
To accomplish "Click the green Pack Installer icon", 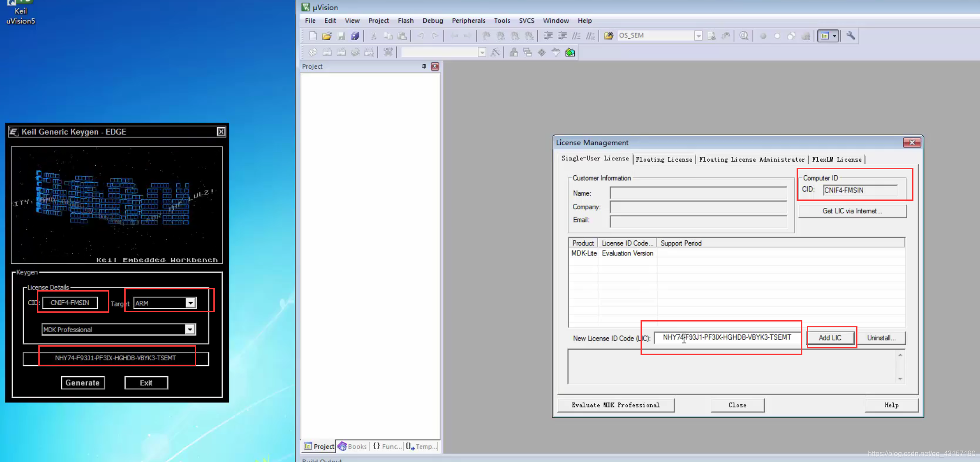I will [x=570, y=52].
